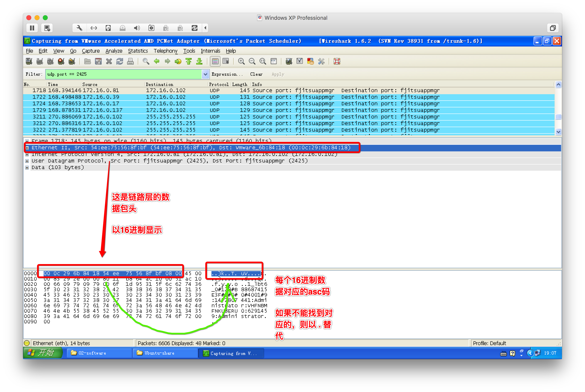The image size is (585, 392).
Task: Stop the running live capture
Action: coord(61,61)
